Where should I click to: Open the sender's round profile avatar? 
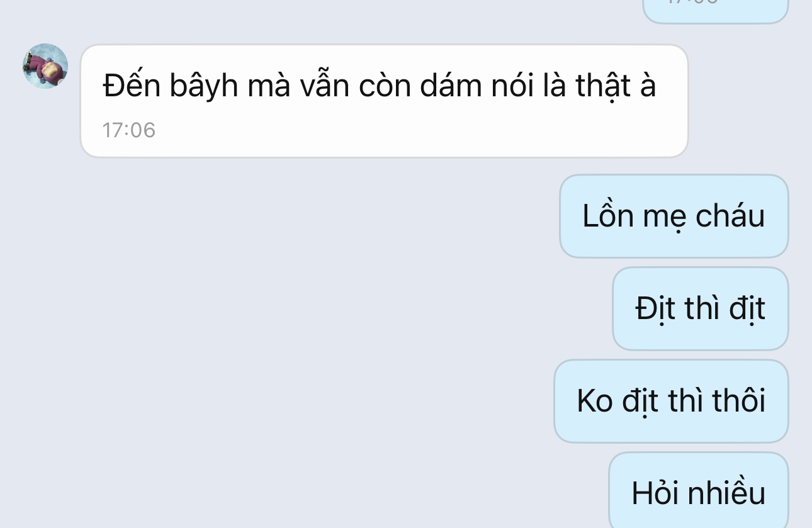45,66
